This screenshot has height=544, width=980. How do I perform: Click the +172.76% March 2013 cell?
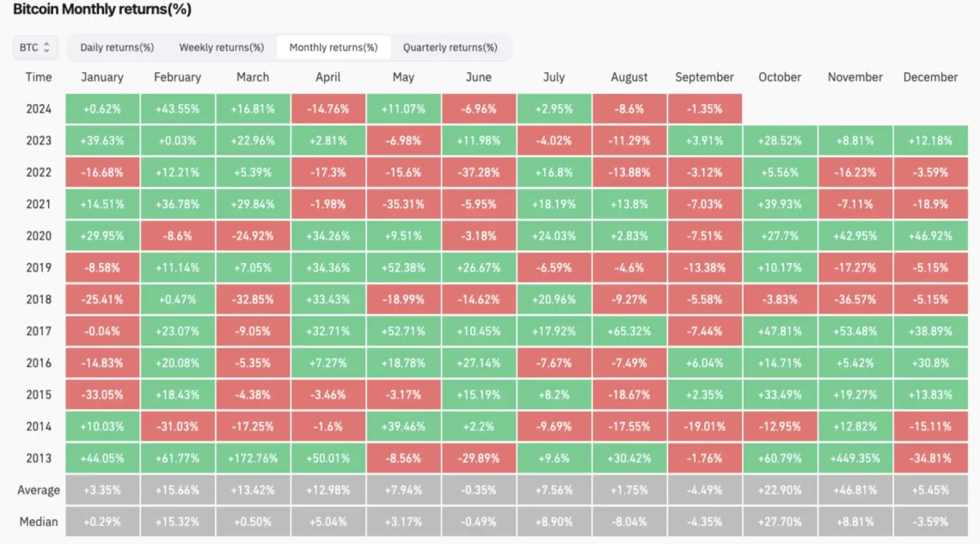point(253,458)
